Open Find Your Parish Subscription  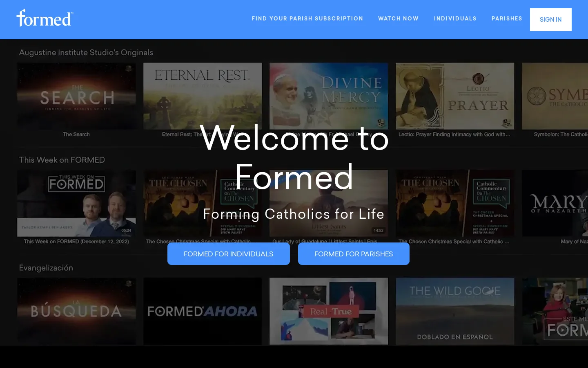click(x=307, y=18)
